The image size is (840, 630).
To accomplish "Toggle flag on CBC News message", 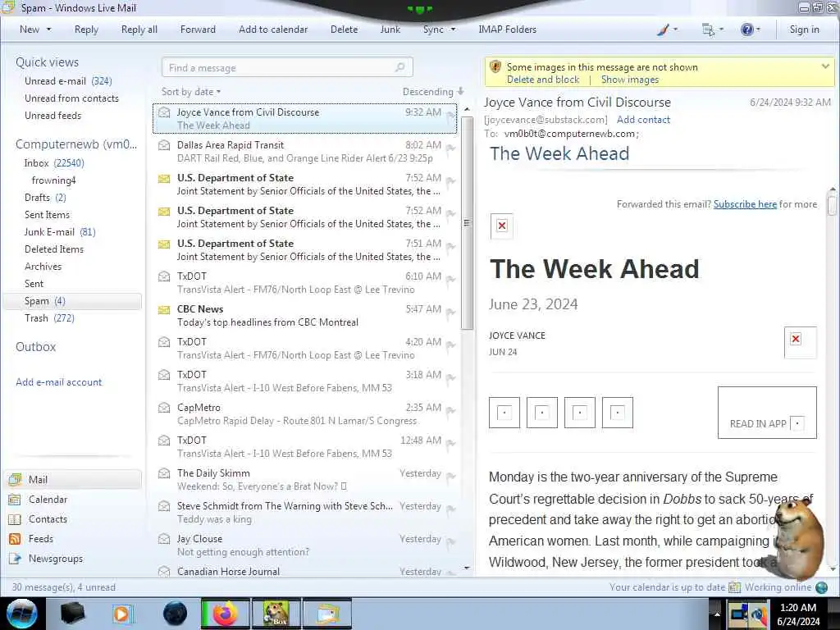I will pyautogui.click(x=450, y=313).
